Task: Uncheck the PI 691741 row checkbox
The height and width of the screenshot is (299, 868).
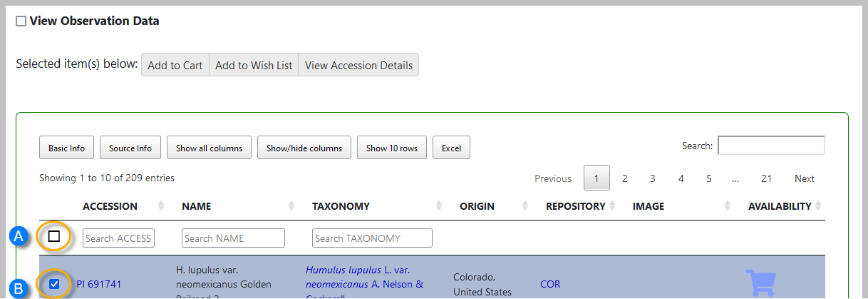Action: [x=54, y=284]
